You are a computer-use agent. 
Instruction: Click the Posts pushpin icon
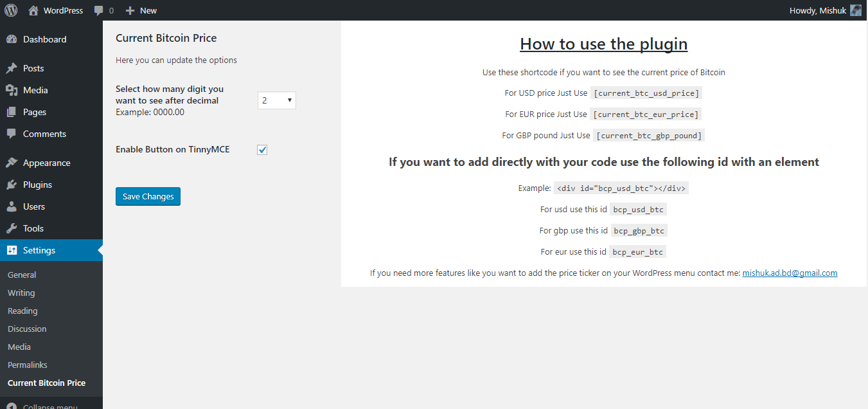click(12, 68)
